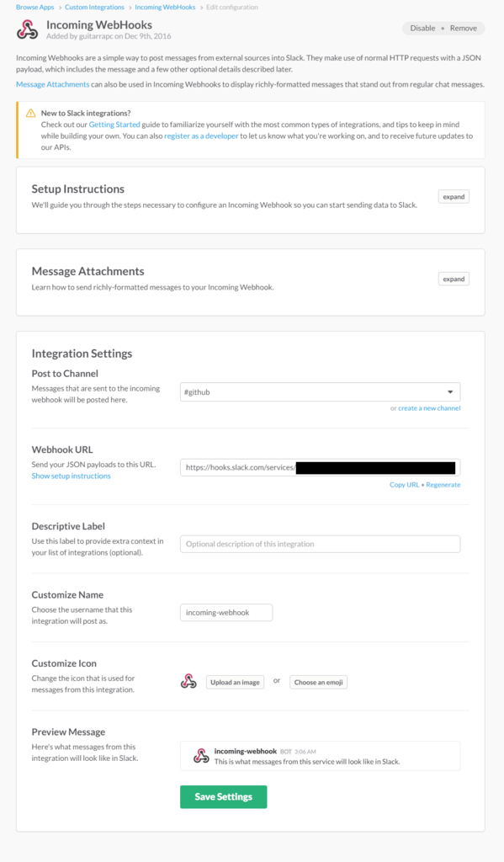
Task: Click the webhook icon beside Upload an image
Action: coord(188,682)
